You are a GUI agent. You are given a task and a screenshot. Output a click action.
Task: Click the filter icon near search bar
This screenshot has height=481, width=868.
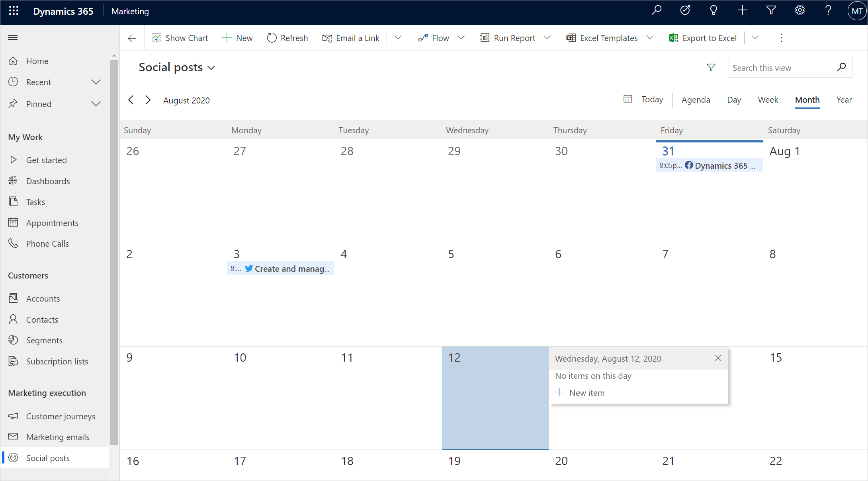pos(711,67)
